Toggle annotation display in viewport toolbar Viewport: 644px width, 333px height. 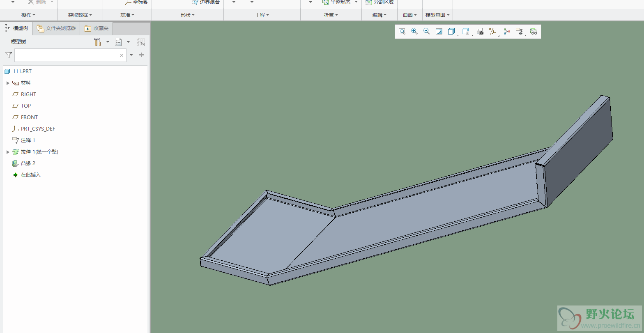click(x=520, y=32)
